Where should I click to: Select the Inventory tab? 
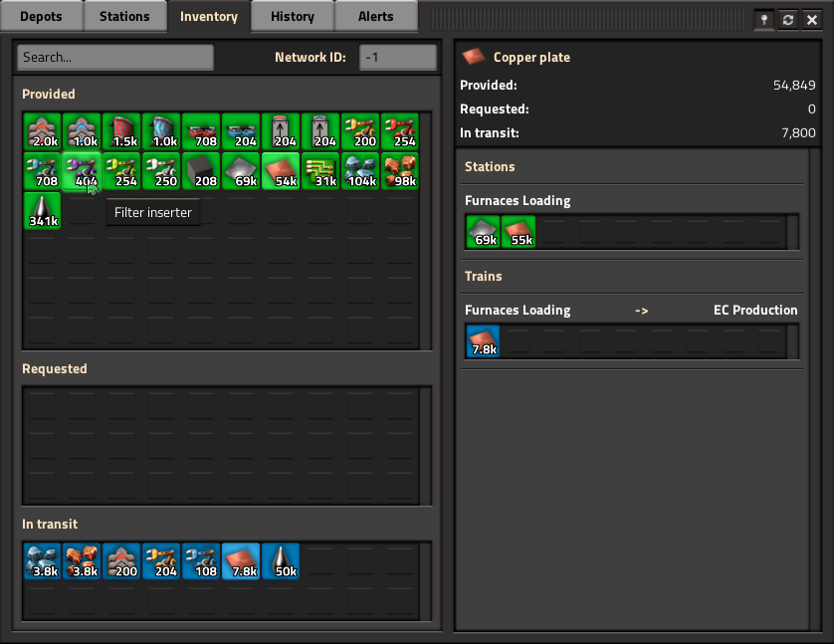209,17
